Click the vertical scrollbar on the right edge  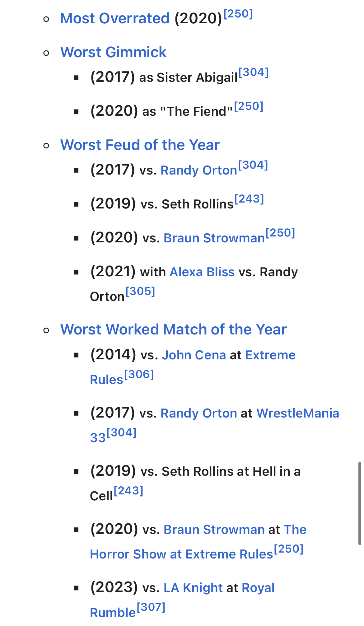click(x=360, y=503)
